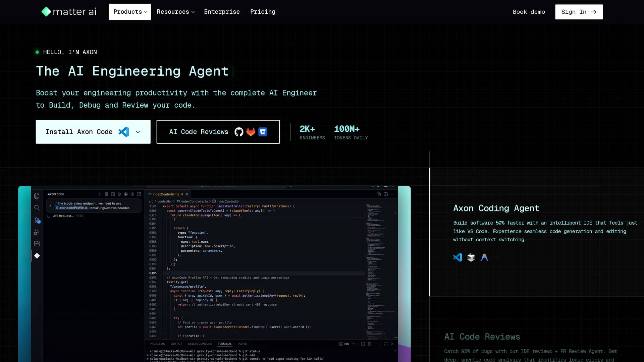Open the new terminal dropdown chevron
The height and width of the screenshot is (362, 644).
coord(357,344)
